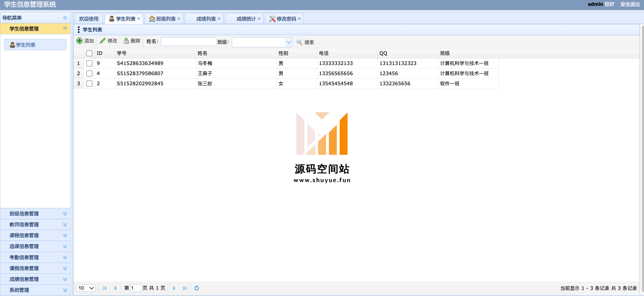
Task: Select student number S41528633634989
Action: 140,63
